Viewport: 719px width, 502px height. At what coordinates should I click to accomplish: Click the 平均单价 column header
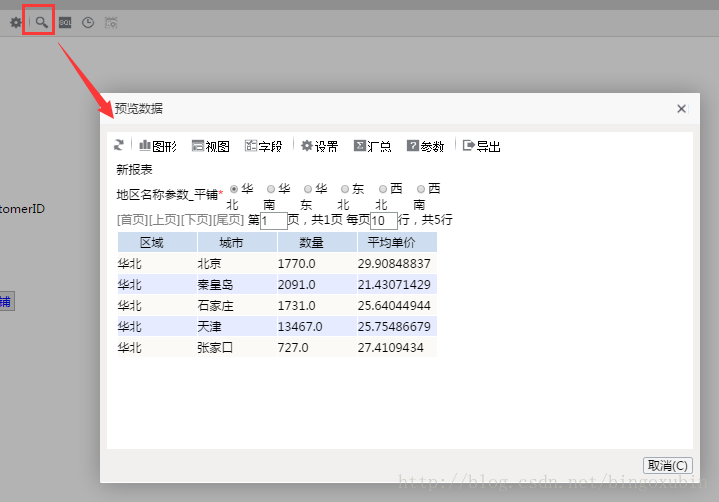coord(397,242)
